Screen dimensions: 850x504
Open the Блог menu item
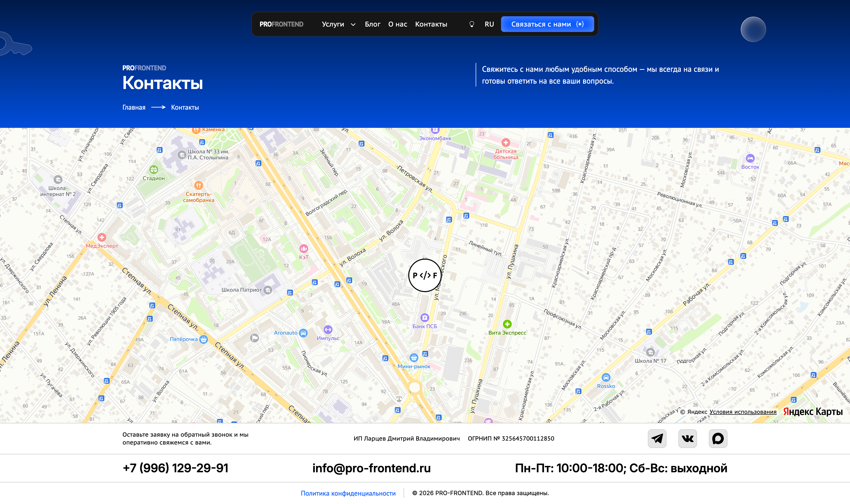point(372,24)
